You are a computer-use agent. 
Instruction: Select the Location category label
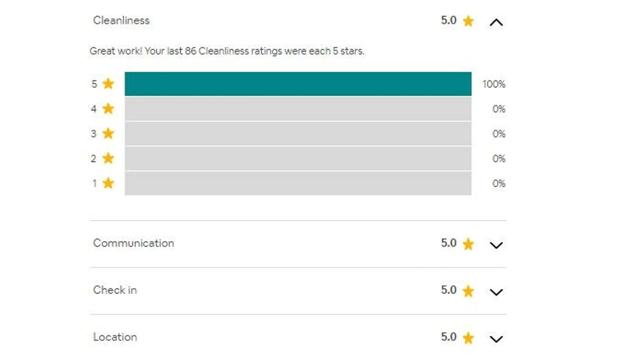pyautogui.click(x=115, y=337)
